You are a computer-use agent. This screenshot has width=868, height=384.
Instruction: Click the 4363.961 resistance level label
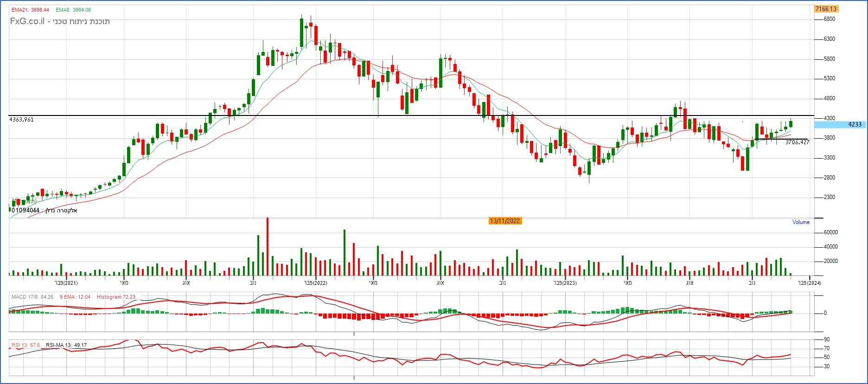(x=21, y=120)
